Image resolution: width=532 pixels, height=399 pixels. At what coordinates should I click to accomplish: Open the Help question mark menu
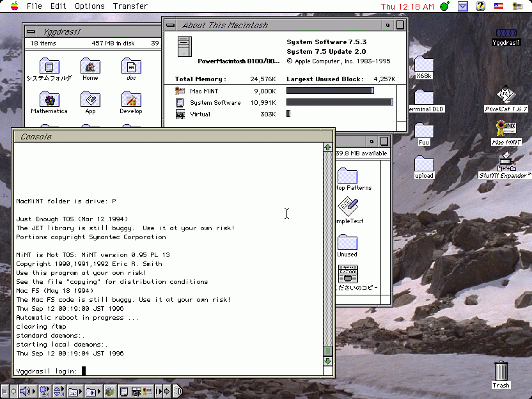pyautogui.click(x=480, y=6)
